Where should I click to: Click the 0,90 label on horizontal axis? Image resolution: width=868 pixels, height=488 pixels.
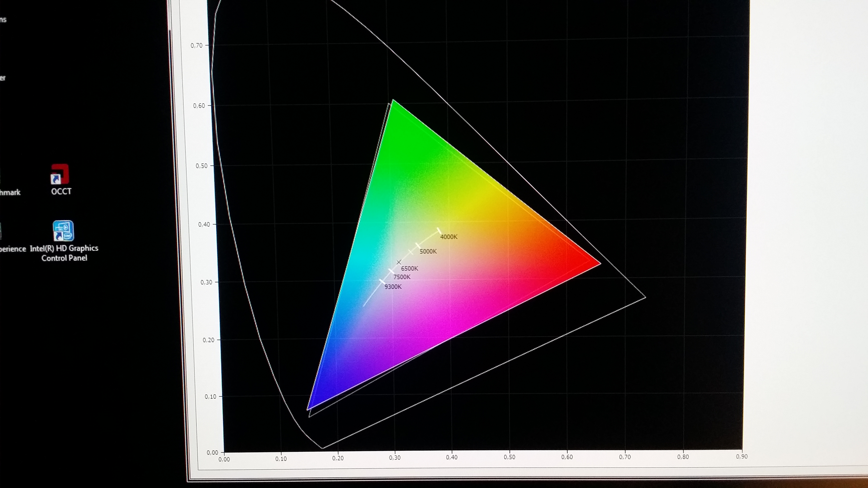point(742,456)
